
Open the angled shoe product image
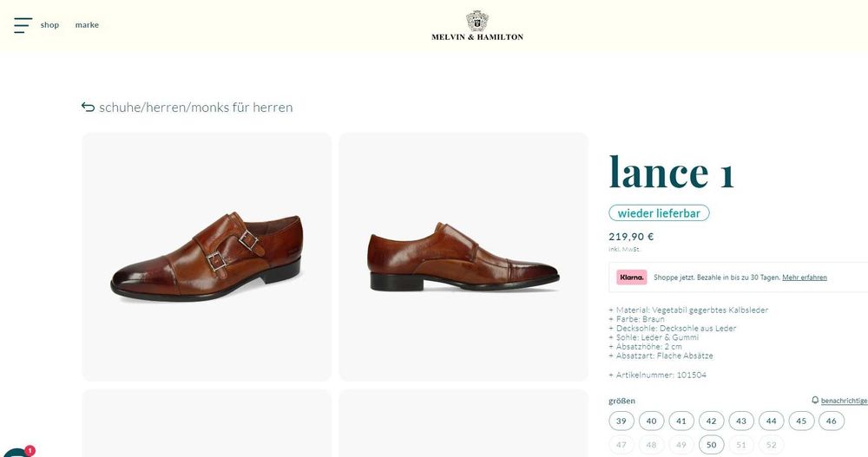click(x=207, y=257)
